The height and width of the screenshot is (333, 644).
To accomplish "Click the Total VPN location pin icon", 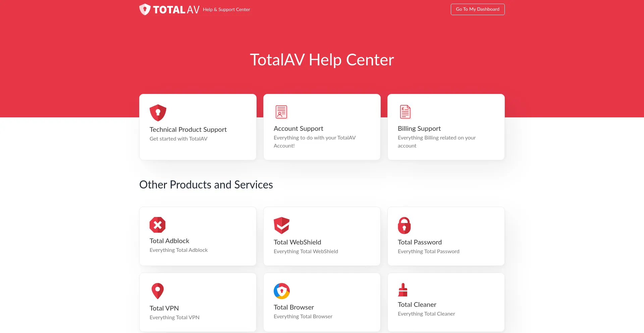I will coord(158,291).
